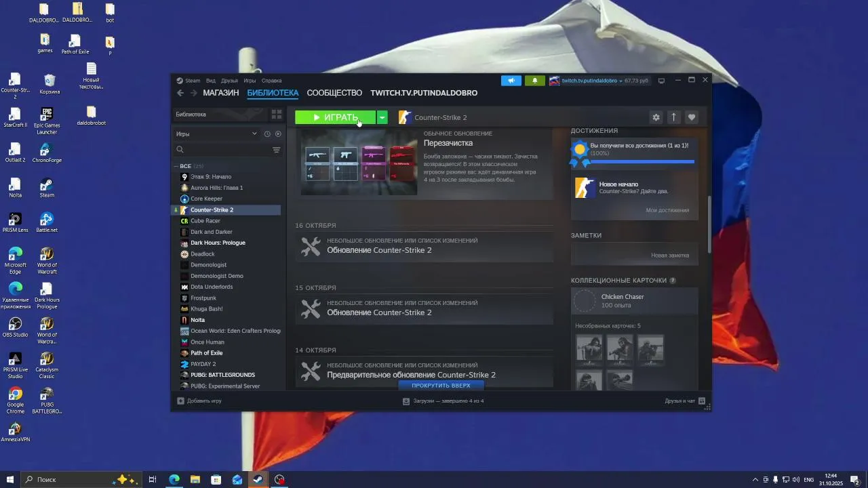Go to МАГАЗИН tab
The width and height of the screenshot is (868, 488).
point(221,93)
